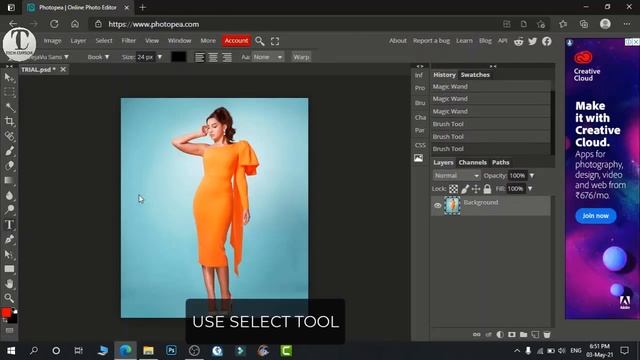
Task: Open Report a bug link
Action: [x=431, y=41]
